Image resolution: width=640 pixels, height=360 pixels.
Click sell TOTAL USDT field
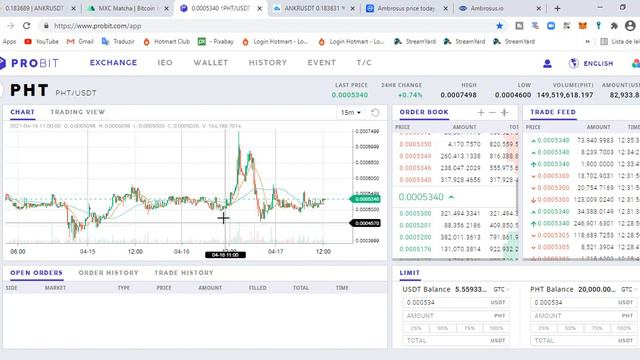pos(584,340)
